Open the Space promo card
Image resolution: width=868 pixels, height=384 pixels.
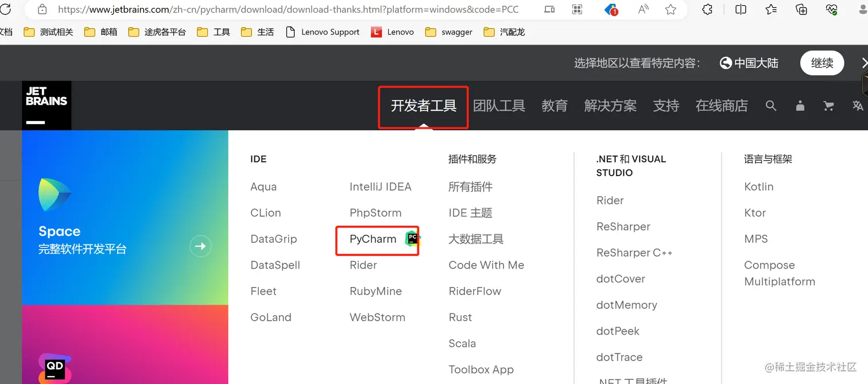125,218
